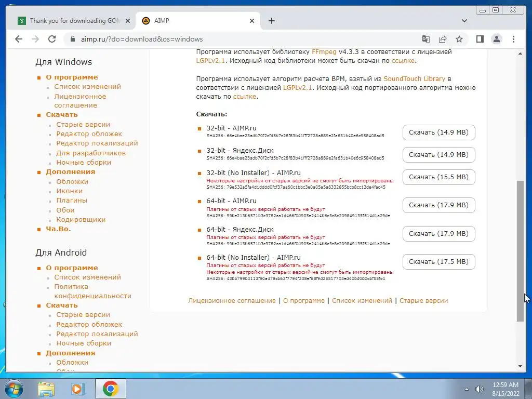Screen dimensions: 532x399
Task: Click ссылке link for FFmpeg source
Action: tap(403, 61)
